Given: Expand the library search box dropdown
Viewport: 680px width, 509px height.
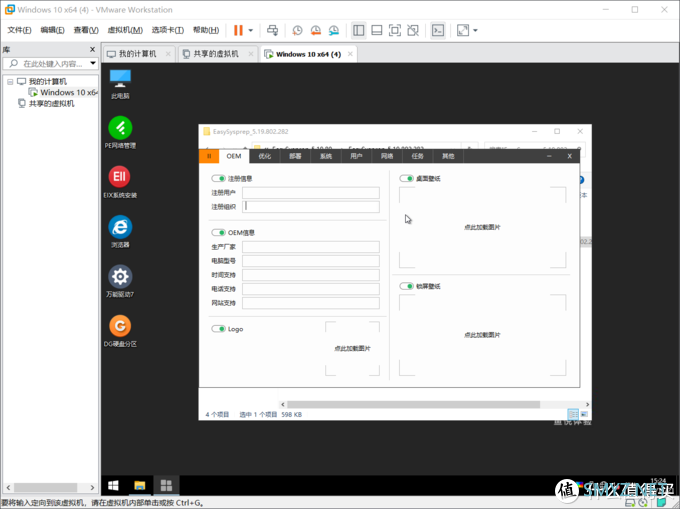Looking at the screenshot, I should click(93, 63).
